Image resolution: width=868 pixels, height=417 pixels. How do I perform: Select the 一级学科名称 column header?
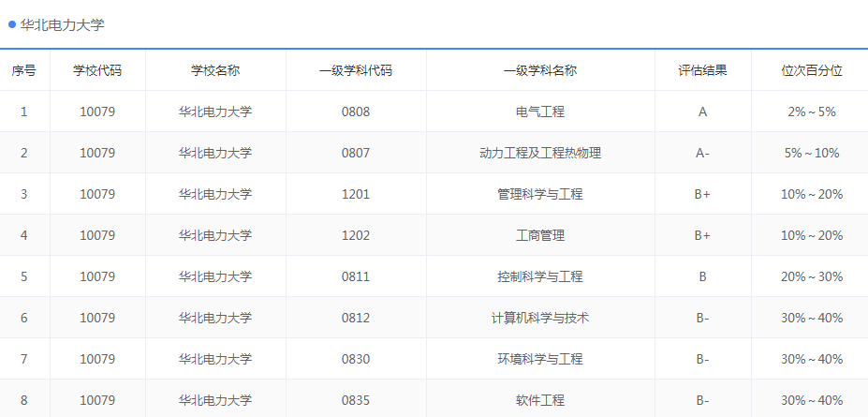point(540,71)
